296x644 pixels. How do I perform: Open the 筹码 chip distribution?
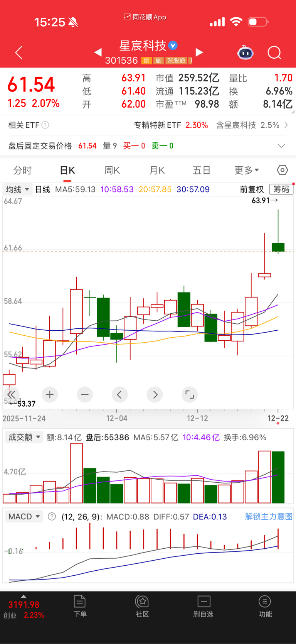(281, 189)
